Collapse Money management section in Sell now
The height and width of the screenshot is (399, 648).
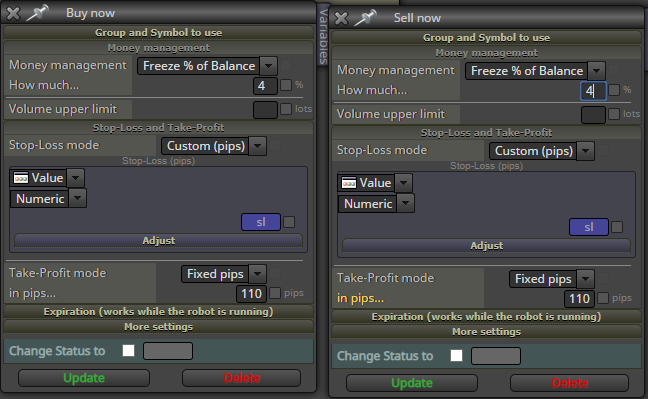[x=486, y=53]
